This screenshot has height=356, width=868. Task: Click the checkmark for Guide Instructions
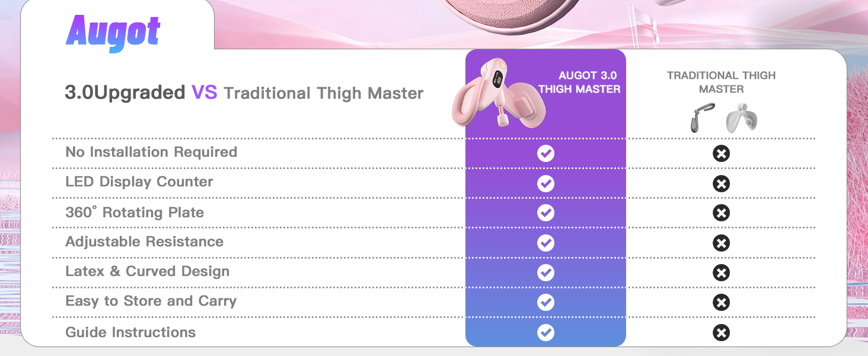pyautogui.click(x=545, y=332)
